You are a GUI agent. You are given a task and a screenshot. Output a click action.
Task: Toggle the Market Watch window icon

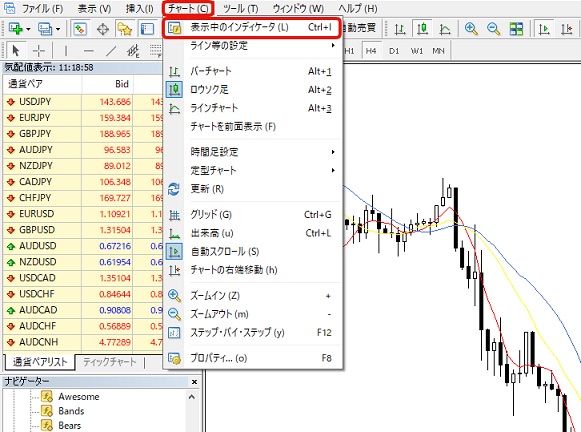pos(80,29)
